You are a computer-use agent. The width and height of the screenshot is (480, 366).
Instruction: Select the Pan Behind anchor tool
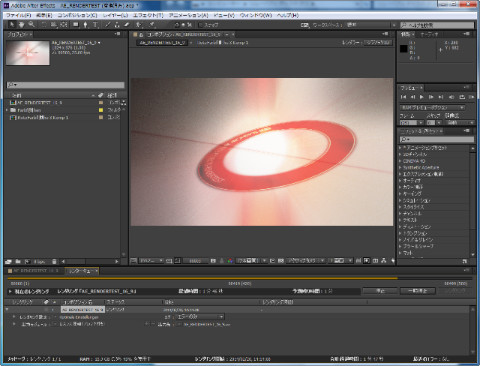click(64, 25)
